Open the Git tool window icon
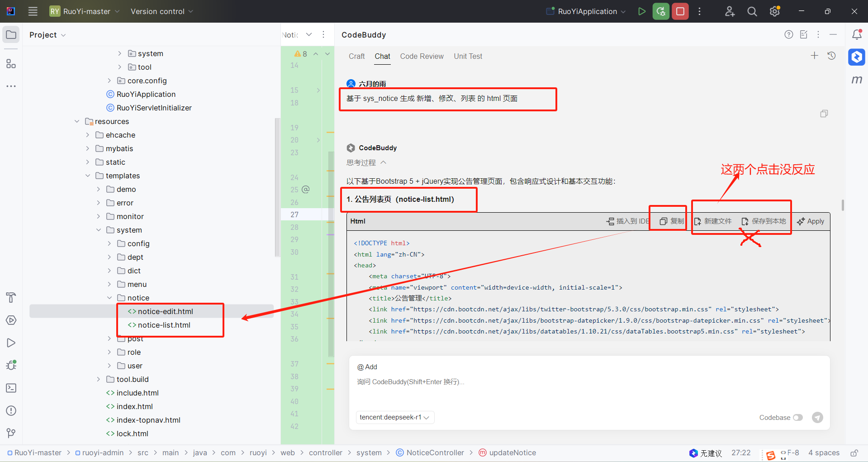868x462 pixels. pos(11,433)
